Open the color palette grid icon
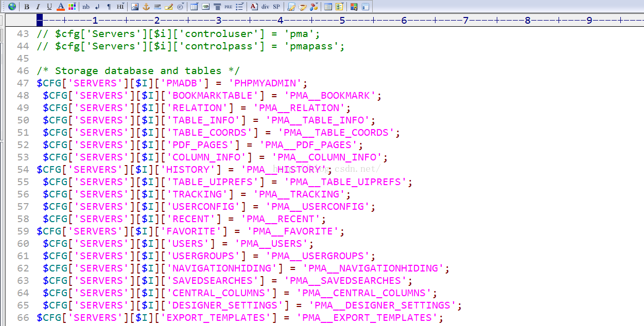Viewport: 644px width, 326px height. [72, 7]
